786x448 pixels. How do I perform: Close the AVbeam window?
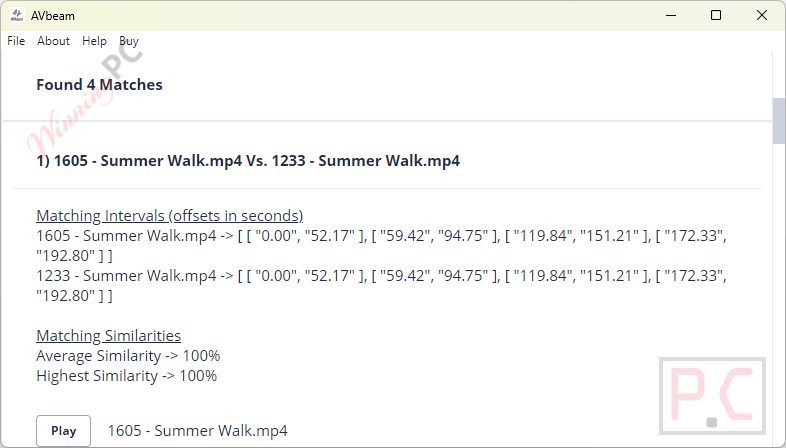point(761,16)
